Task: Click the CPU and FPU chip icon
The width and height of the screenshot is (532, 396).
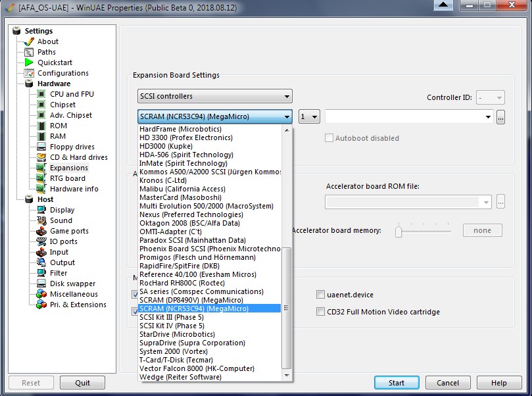Action: [x=41, y=94]
